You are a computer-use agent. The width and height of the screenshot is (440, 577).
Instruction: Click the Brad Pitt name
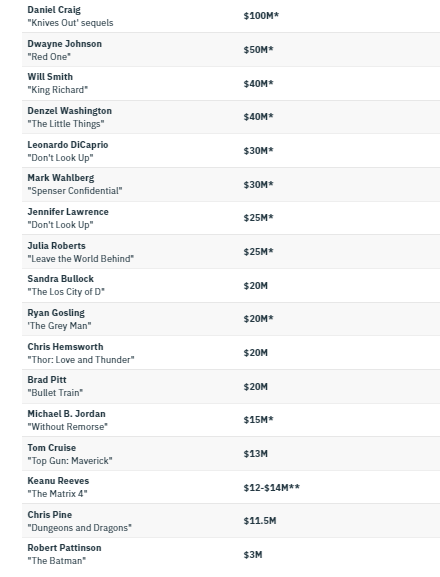tap(47, 380)
